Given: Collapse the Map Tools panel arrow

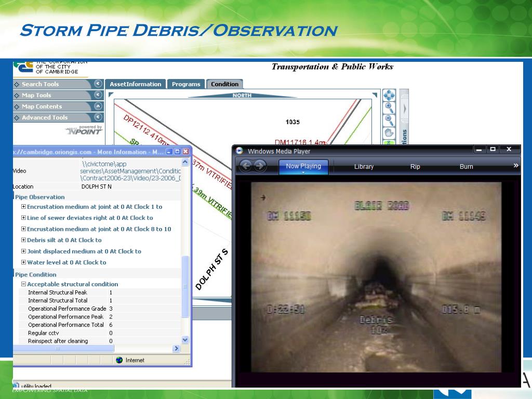Looking at the screenshot, I should [x=98, y=95].
